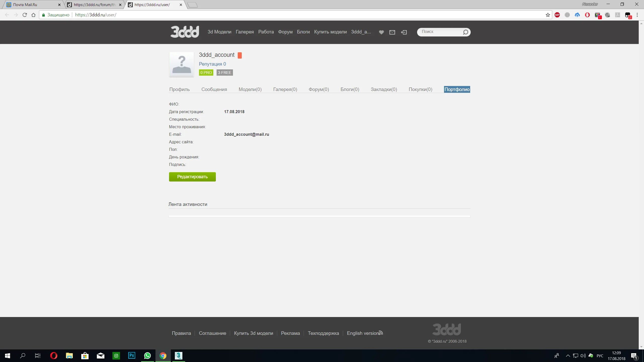Click the search magnifier icon in search box

(x=465, y=32)
